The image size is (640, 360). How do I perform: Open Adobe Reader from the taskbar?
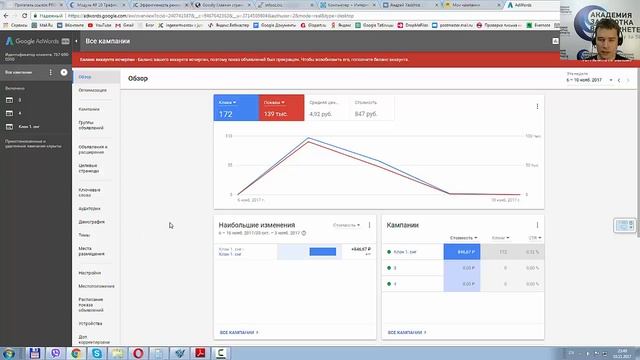click(x=200, y=353)
